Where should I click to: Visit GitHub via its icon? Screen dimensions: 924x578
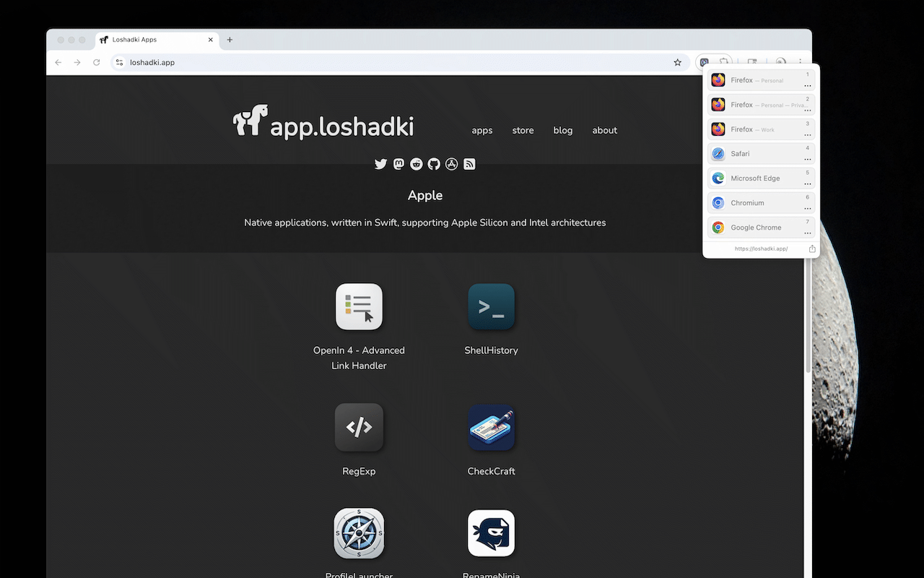click(x=434, y=164)
